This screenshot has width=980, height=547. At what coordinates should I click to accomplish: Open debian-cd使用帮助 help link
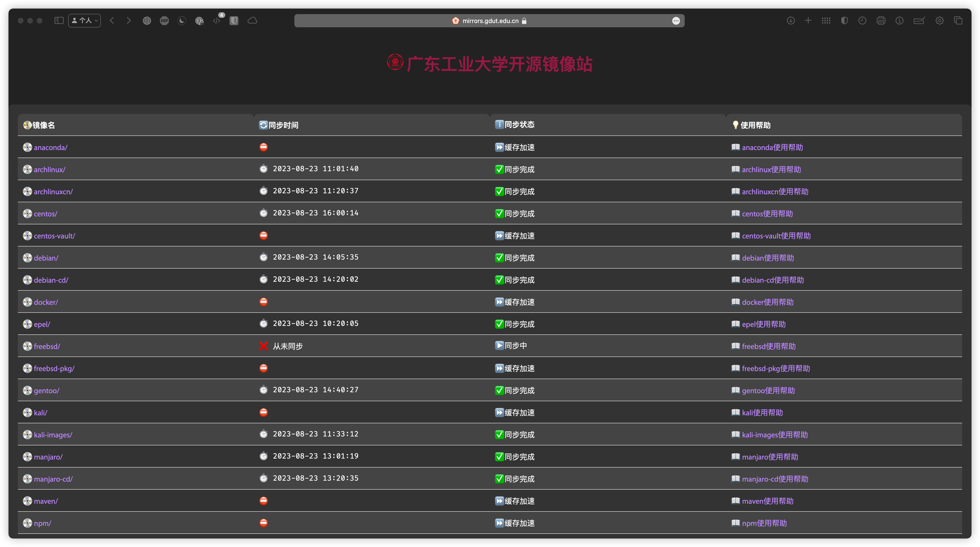point(773,280)
